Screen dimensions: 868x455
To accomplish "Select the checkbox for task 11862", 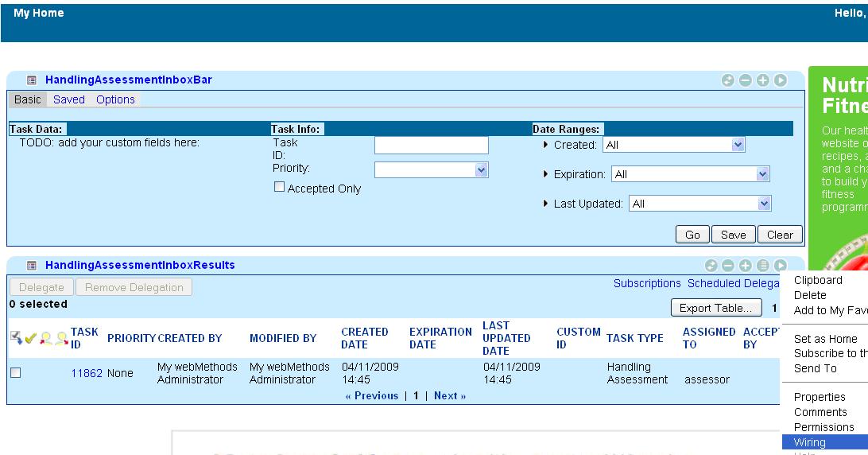I will pyautogui.click(x=16, y=373).
